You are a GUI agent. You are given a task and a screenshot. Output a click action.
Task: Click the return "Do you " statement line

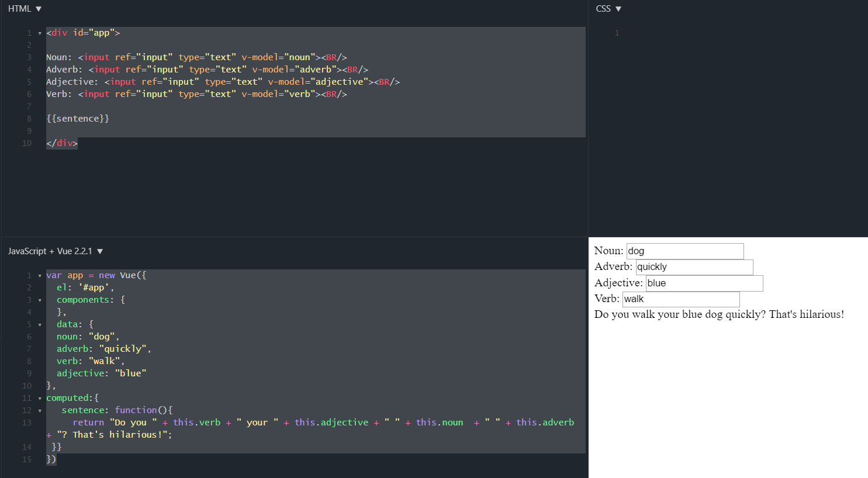coord(323,422)
